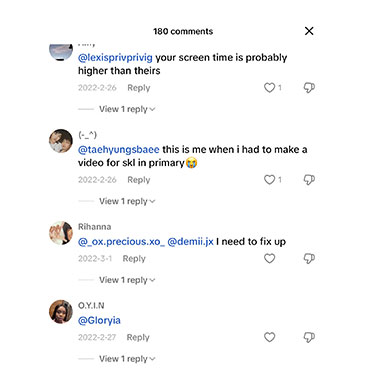Expand View 1 reply under Rihanna's comment
Screen dimensions: 366x387
pos(127,280)
